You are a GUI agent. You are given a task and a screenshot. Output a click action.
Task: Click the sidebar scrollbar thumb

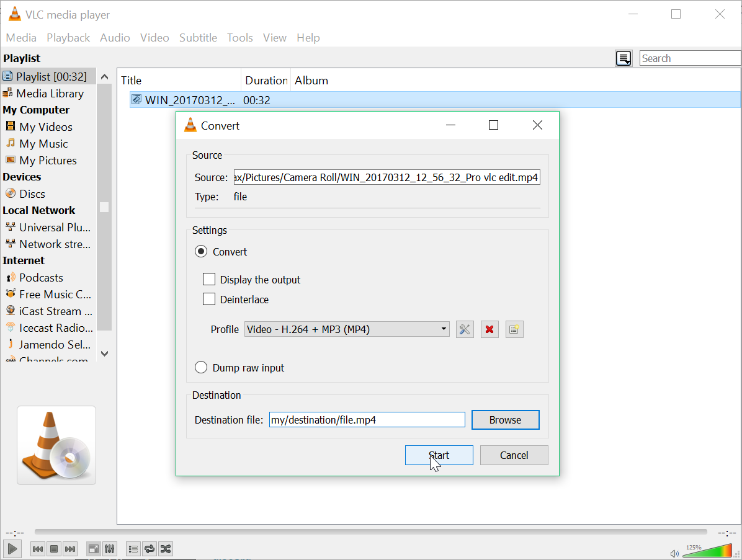104,207
